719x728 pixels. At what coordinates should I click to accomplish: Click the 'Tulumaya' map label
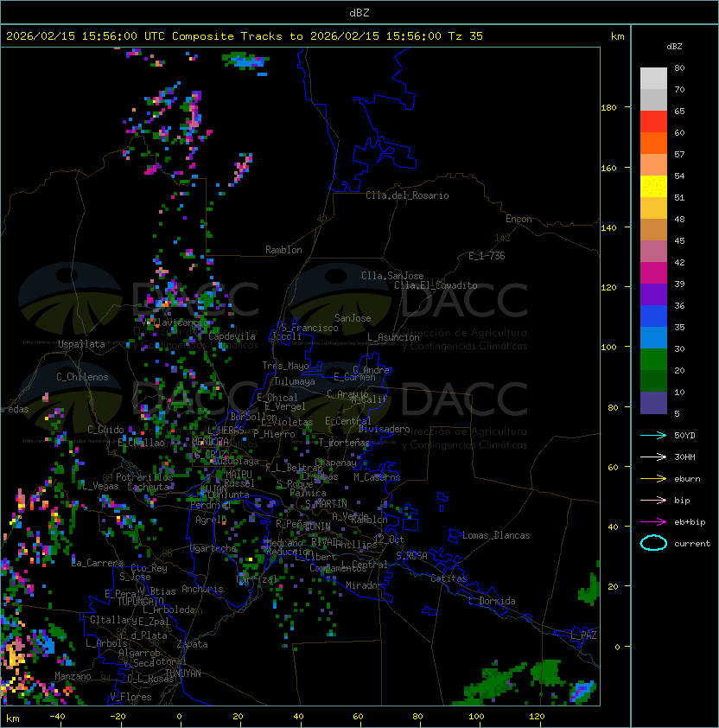[x=295, y=381]
